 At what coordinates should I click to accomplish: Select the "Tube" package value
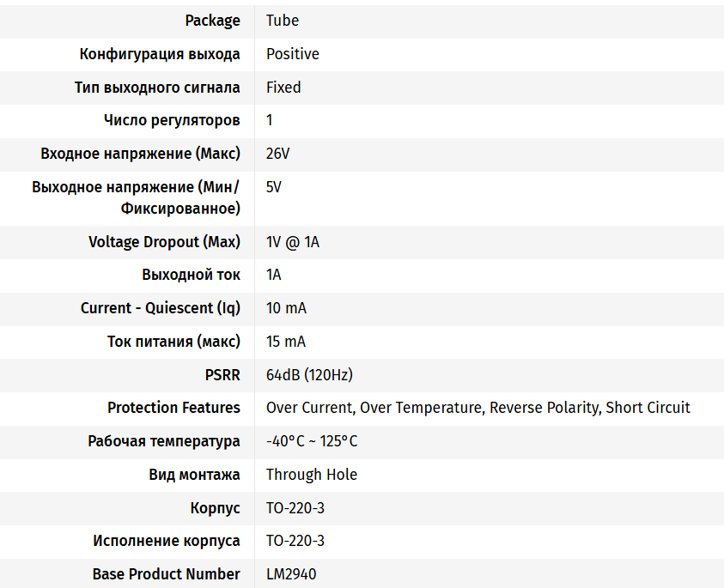[283, 21]
